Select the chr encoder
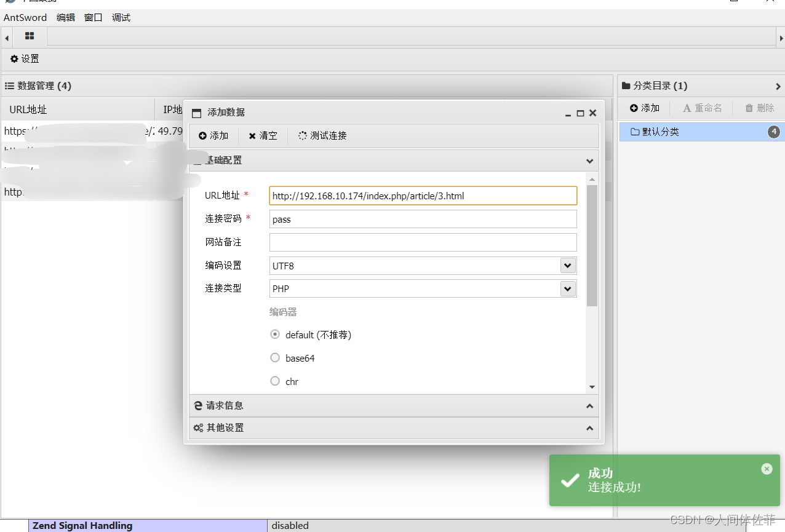 click(x=275, y=381)
